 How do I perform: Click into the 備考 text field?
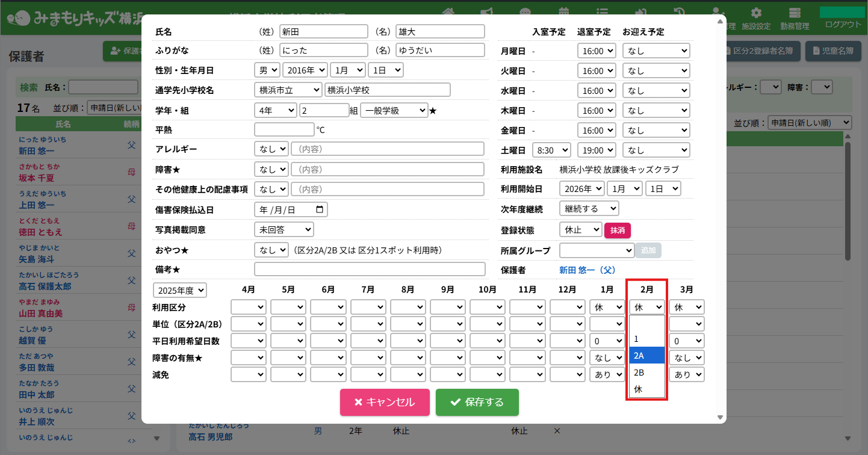point(370,269)
